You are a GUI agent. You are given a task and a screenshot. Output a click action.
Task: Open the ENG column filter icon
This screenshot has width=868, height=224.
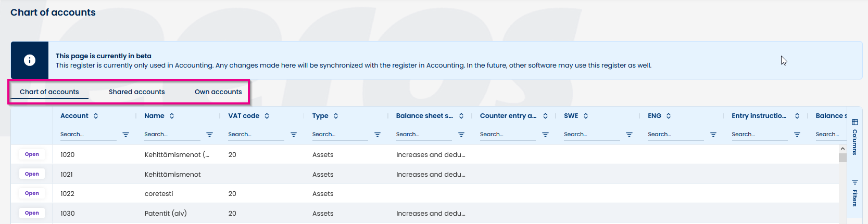[713, 135]
